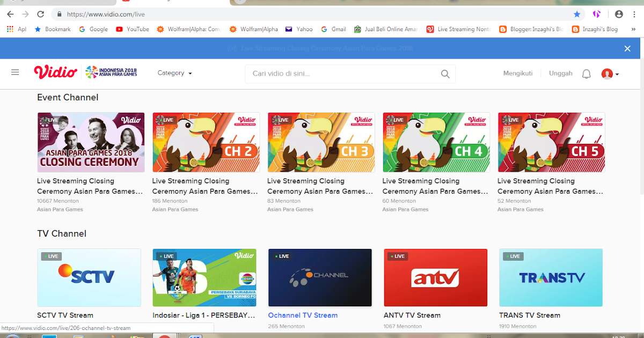Click the address bar URL vidio.com/live
This screenshot has width=644, height=338.
106,14
